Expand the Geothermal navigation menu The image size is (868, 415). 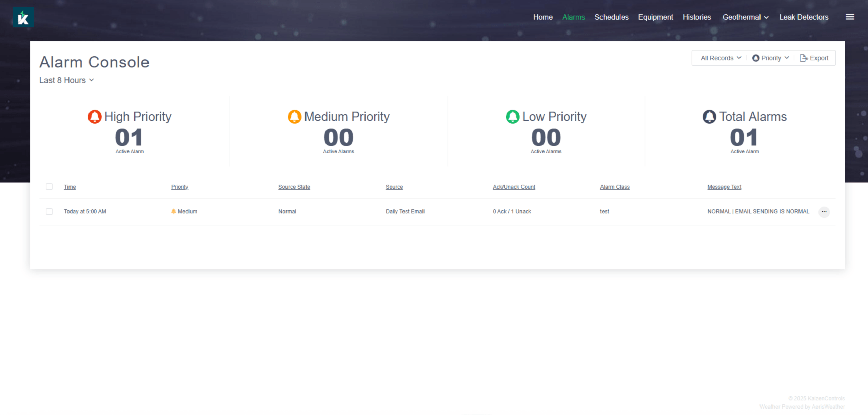(745, 17)
